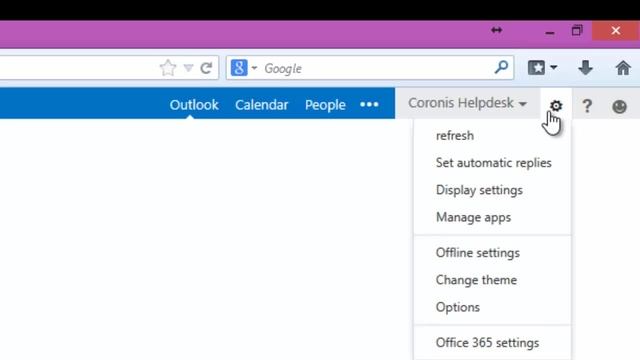Open more apps with the ellipsis
Screen dimensions: 640x360
click(x=369, y=104)
